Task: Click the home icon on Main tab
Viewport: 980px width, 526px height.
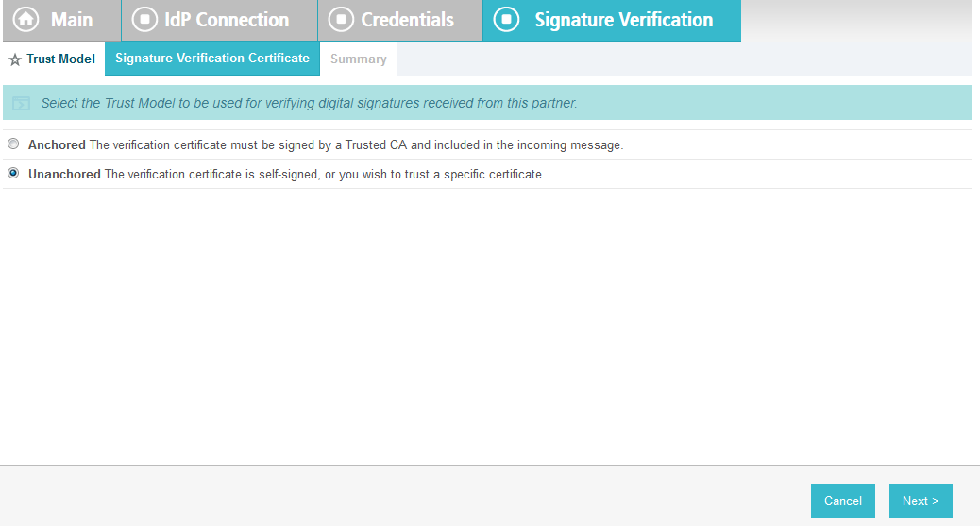Action: pyautogui.click(x=25, y=20)
